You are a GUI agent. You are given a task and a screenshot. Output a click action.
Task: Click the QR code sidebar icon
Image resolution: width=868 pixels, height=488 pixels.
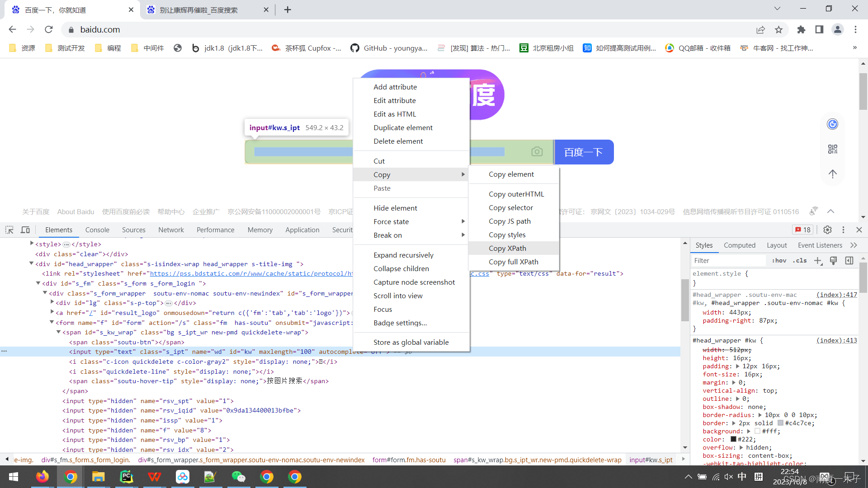tap(832, 149)
